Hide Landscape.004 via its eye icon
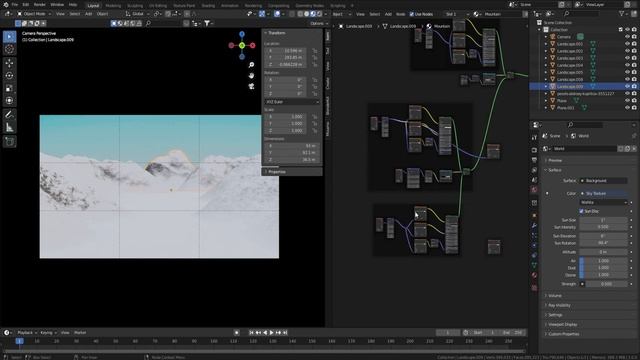640x360 pixels. tap(627, 65)
